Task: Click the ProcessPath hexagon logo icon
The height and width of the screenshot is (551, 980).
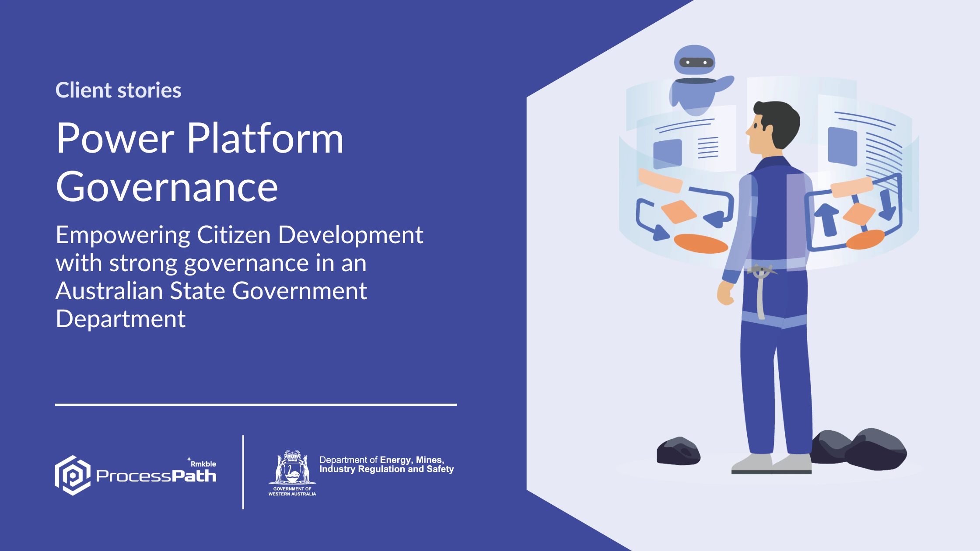Action: pos(73,475)
